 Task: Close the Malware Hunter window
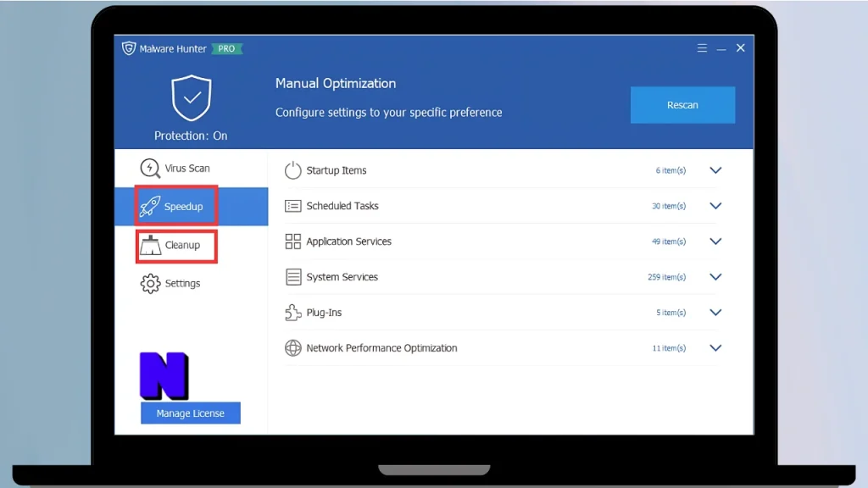coord(741,48)
